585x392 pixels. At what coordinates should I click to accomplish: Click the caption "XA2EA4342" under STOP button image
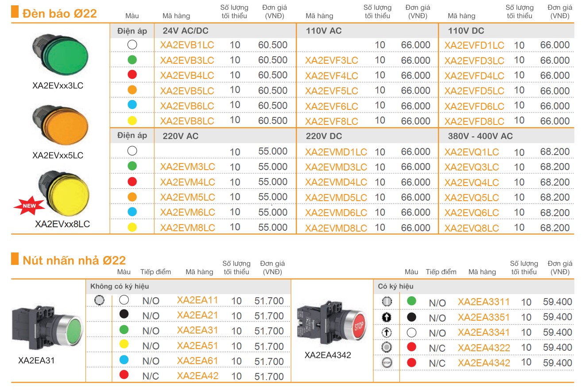tap(328, 355)
